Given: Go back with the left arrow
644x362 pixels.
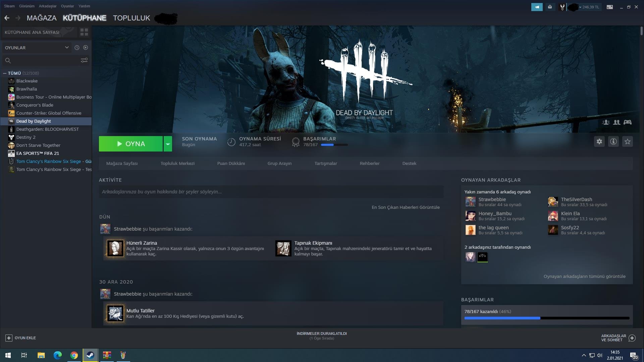Looking at the screenshot, I should point(7,18).
